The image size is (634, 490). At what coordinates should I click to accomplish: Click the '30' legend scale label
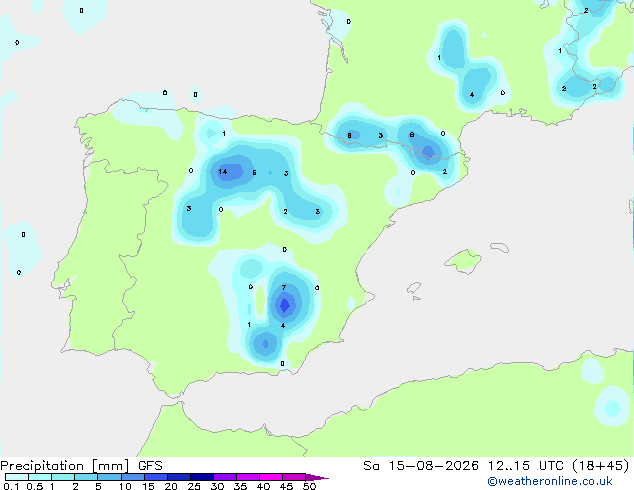pyautogui.click(x=217, y=486)
